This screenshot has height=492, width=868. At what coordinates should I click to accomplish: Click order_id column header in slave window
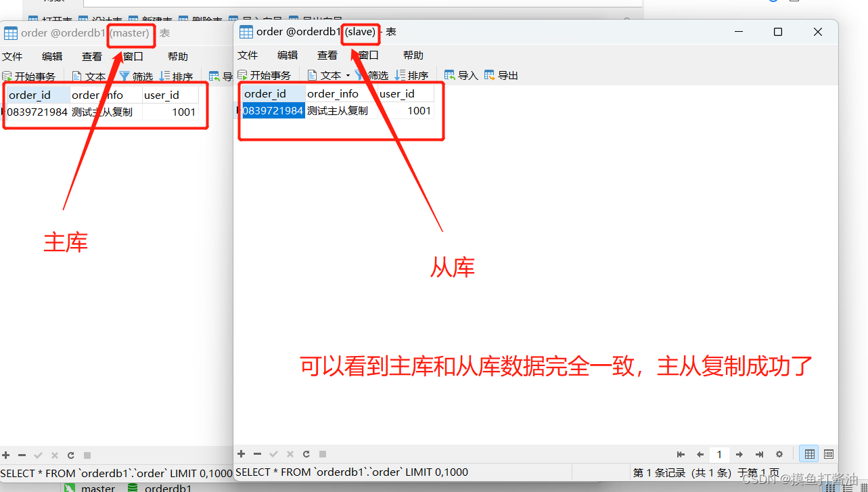click(x=273, y=93)
